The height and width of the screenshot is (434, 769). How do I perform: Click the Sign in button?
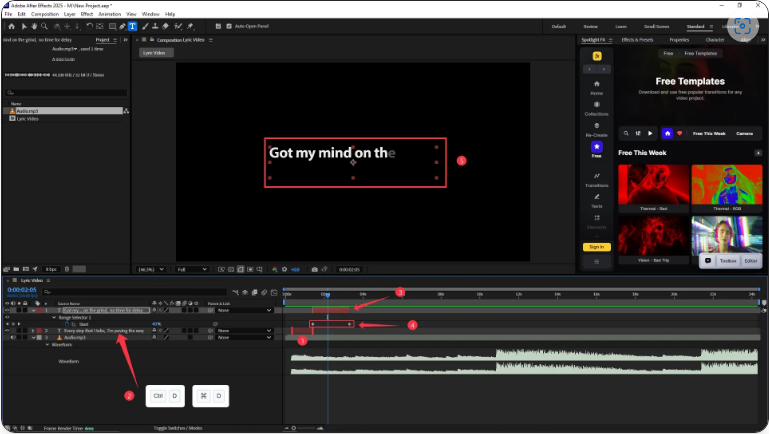(597, 247)
